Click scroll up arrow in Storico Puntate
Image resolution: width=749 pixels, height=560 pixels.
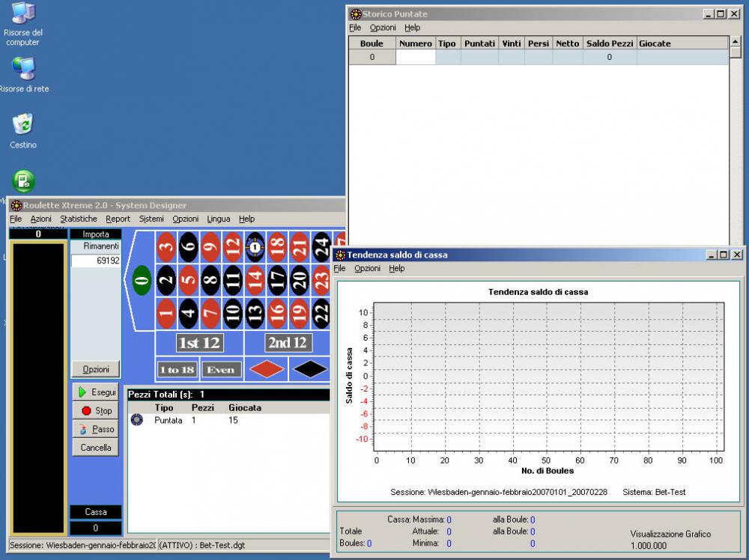(736, 43)
